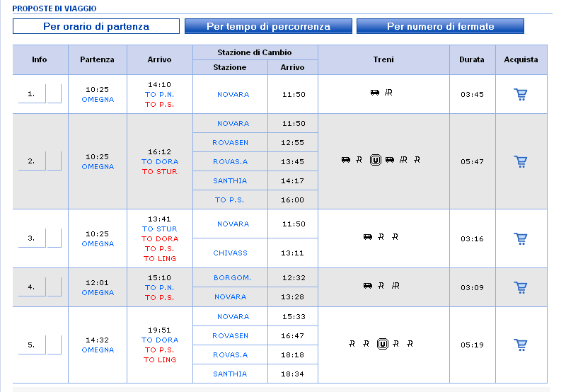Buy the 05:47 duration trip via cart
The image size is (566, 392).
(521, 161)
